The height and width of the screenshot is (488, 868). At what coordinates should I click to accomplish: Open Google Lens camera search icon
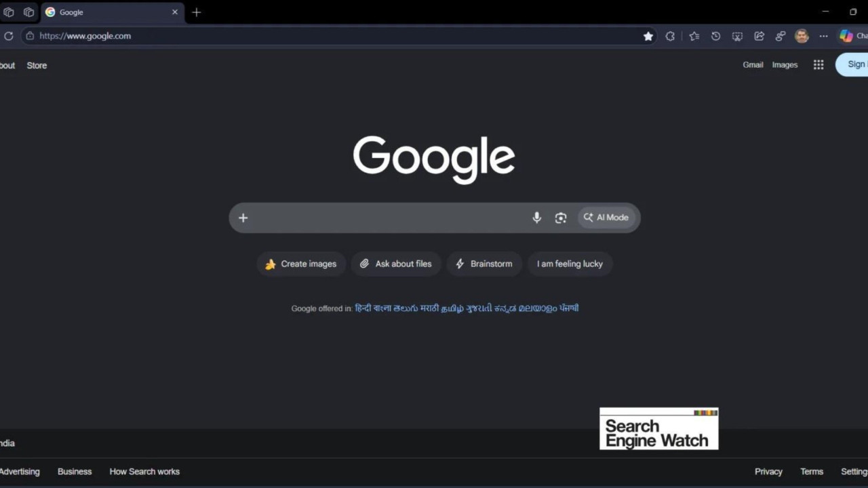click(560, 218)
